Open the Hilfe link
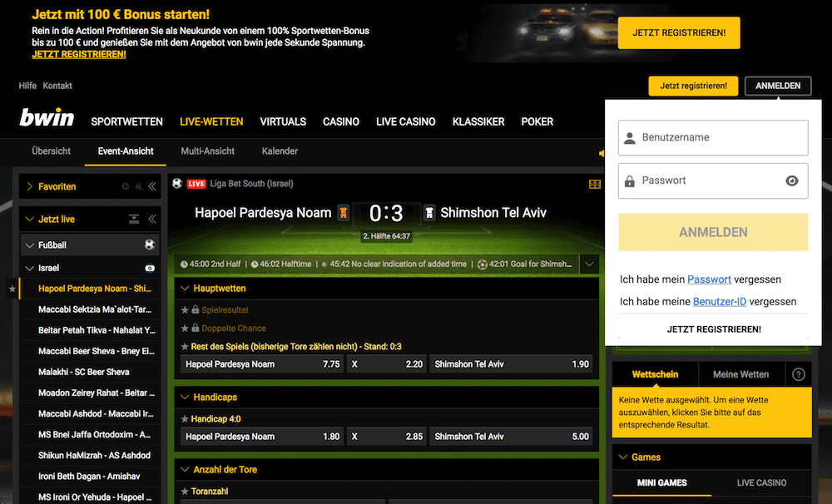Screen dimensions: 832x504 pyautogui.click(x=27, y=86)
